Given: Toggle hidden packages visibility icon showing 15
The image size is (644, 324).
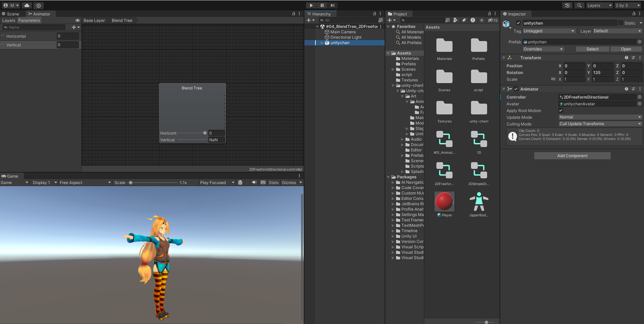Looking at the screenshot, I should coord(493,20).
